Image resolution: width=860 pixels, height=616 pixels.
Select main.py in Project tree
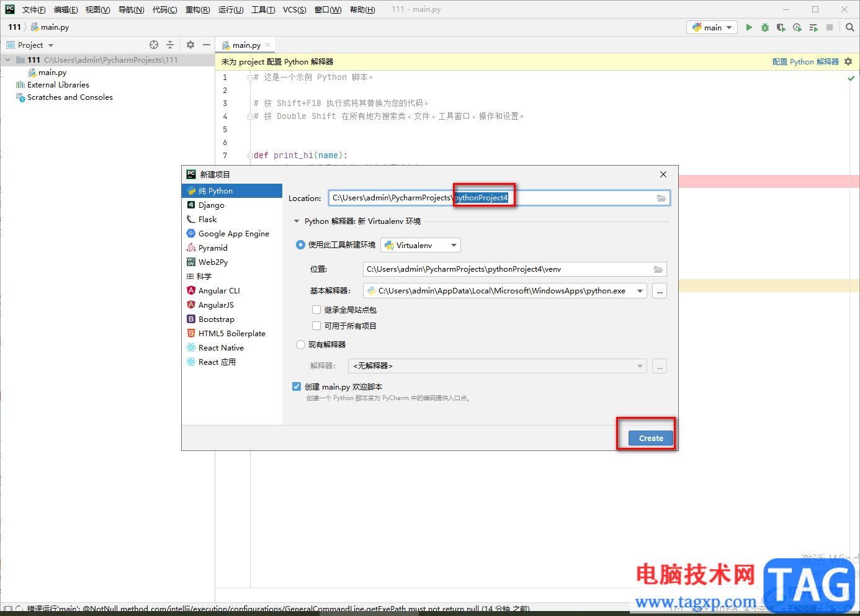click(48, 73)
